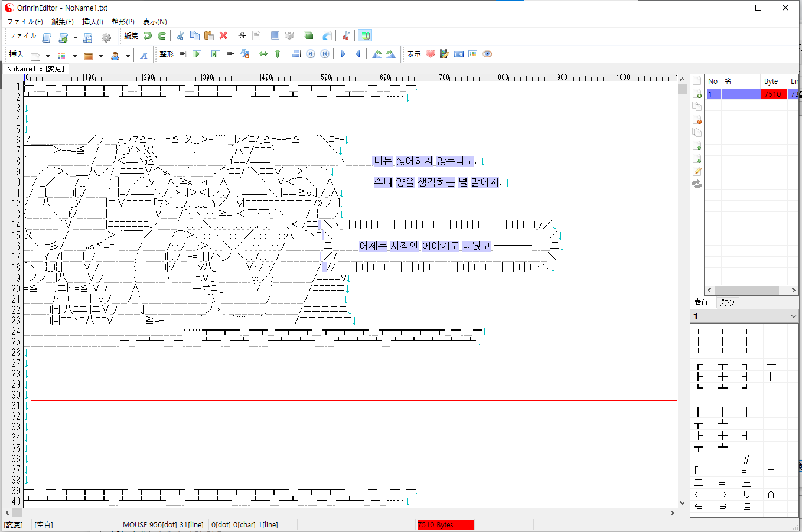The image size is (802, 532).
Task: Open the dropdown arrow beside the save icon
Action: (x=76, y=38)
